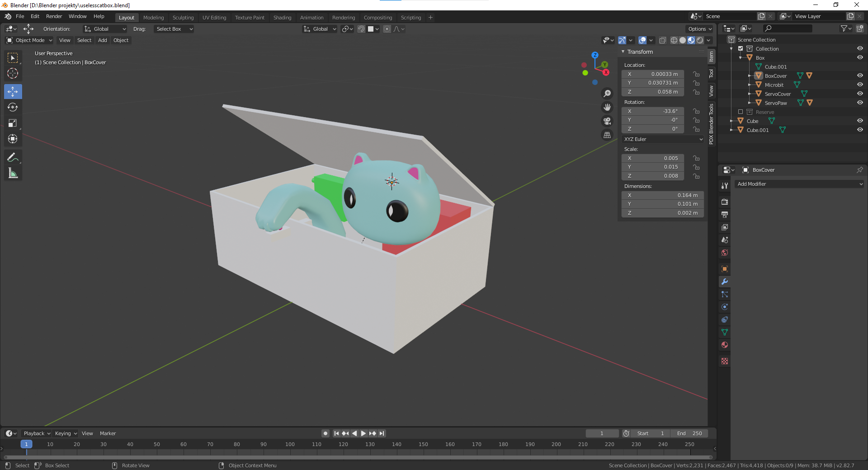Toggle proportional editing button
868x470 pixels.
point(387,29)
